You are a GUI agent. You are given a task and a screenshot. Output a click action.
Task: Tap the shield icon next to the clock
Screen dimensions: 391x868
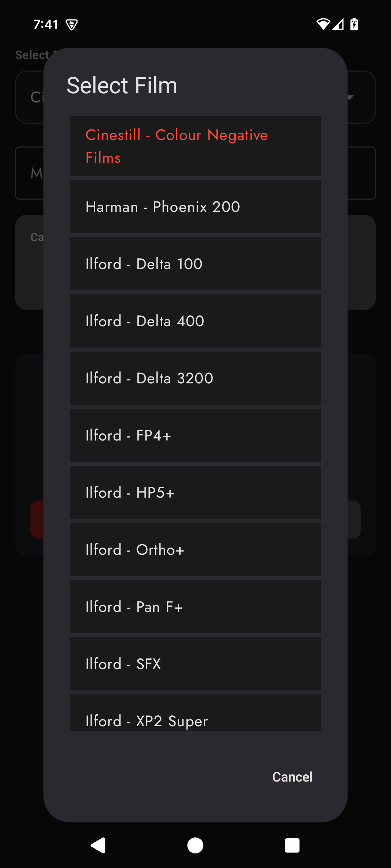[71, 24]
